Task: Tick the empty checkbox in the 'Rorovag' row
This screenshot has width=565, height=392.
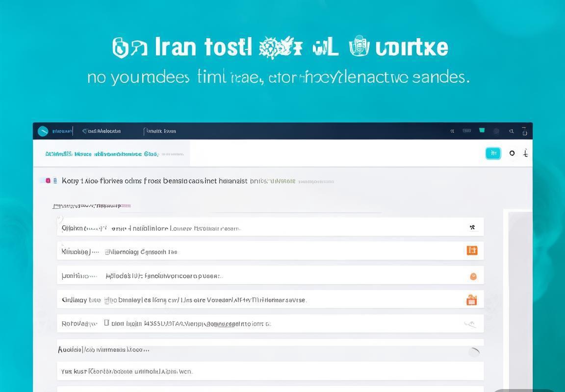Action: tap(106, 323)
